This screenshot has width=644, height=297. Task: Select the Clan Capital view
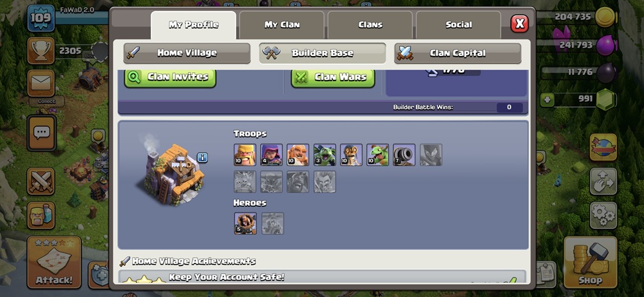pos(457,53)
